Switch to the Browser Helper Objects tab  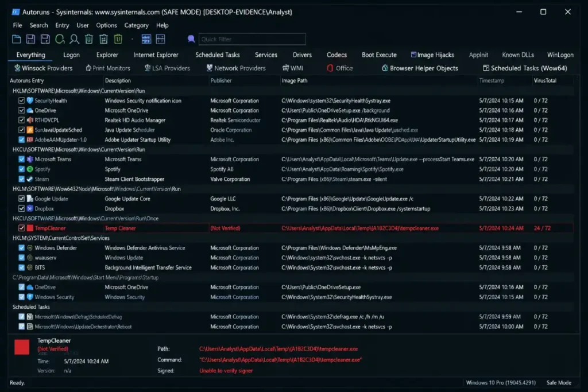(420, 68)
